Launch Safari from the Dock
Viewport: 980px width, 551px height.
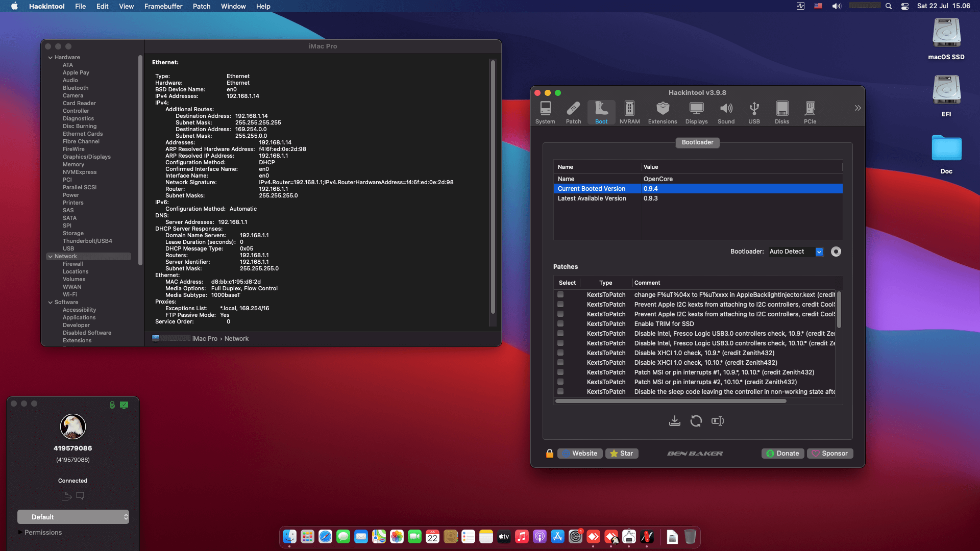click(325, 537)
